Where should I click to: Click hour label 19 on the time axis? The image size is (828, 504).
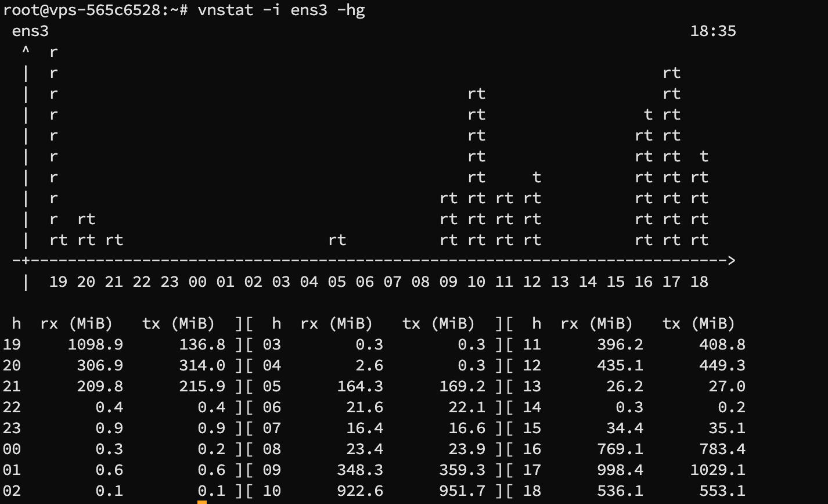(58, 282)
